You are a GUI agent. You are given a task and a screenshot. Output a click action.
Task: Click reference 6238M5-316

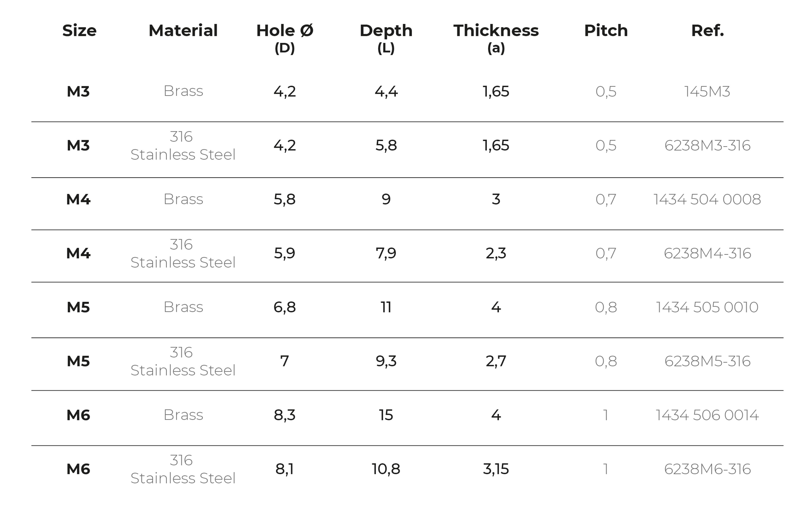click(x=707, y=361)
